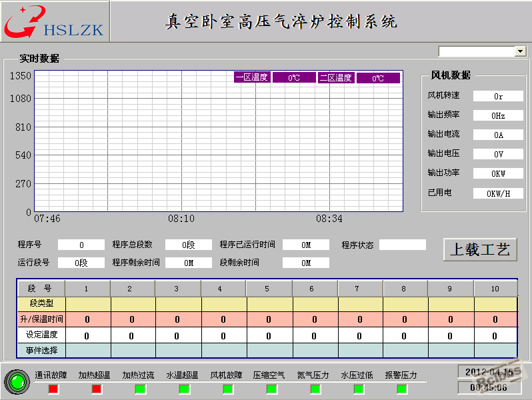The height and width of the screenshot is (400, 532).
Task: Click the 输出电流 value 0A
Action: point(498,135)
